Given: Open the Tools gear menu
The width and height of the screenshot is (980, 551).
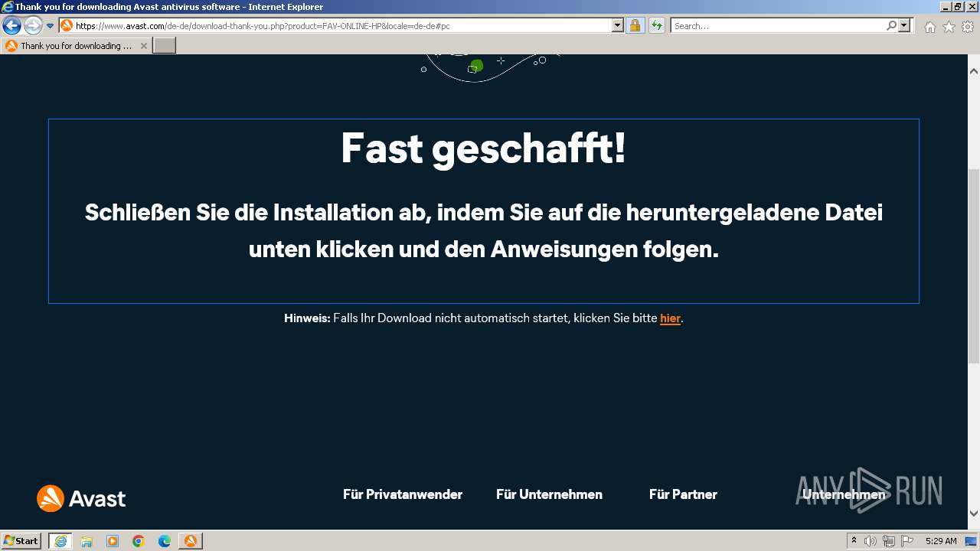Looking at the screenshot, I should point(968,27).
